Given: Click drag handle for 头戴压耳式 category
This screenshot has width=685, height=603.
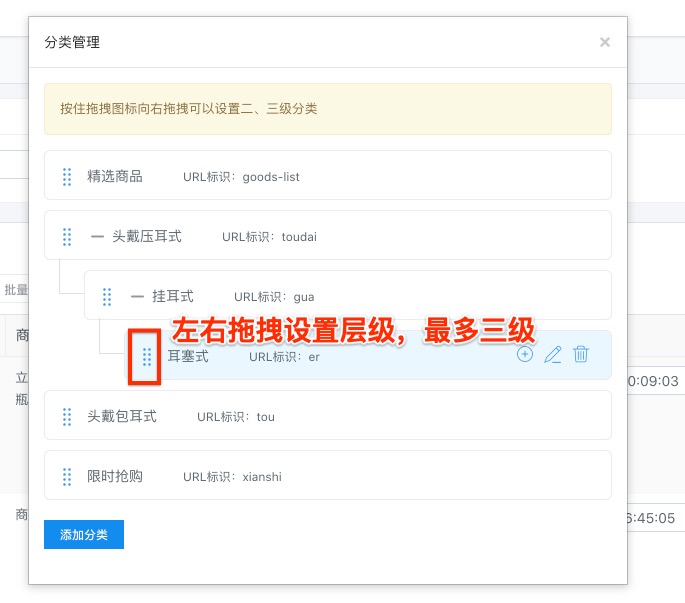Looking at the screenshot, I should click(x=67, y=237).
